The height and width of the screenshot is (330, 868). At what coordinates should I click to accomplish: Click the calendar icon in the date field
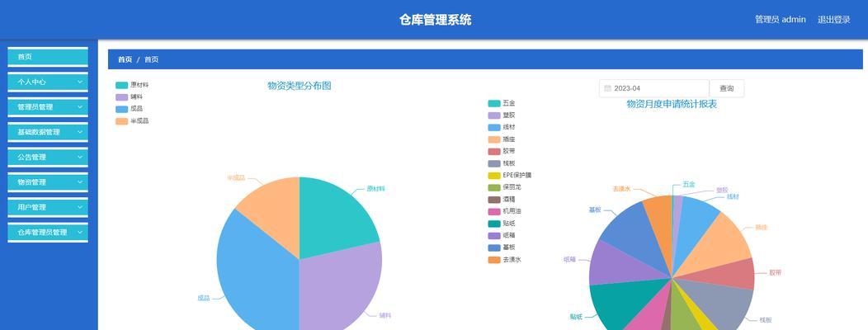pos(608,88)
